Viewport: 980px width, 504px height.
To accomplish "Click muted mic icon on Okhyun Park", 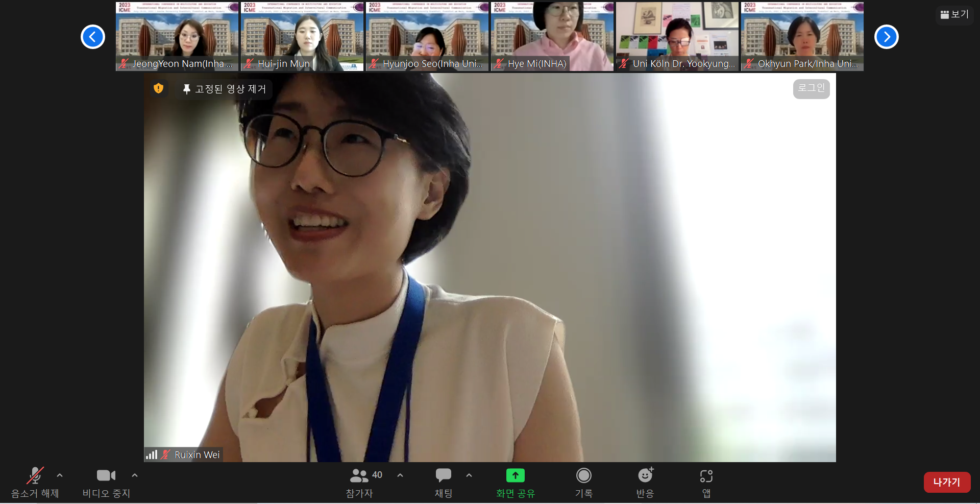I will click(x=749, y=64).
